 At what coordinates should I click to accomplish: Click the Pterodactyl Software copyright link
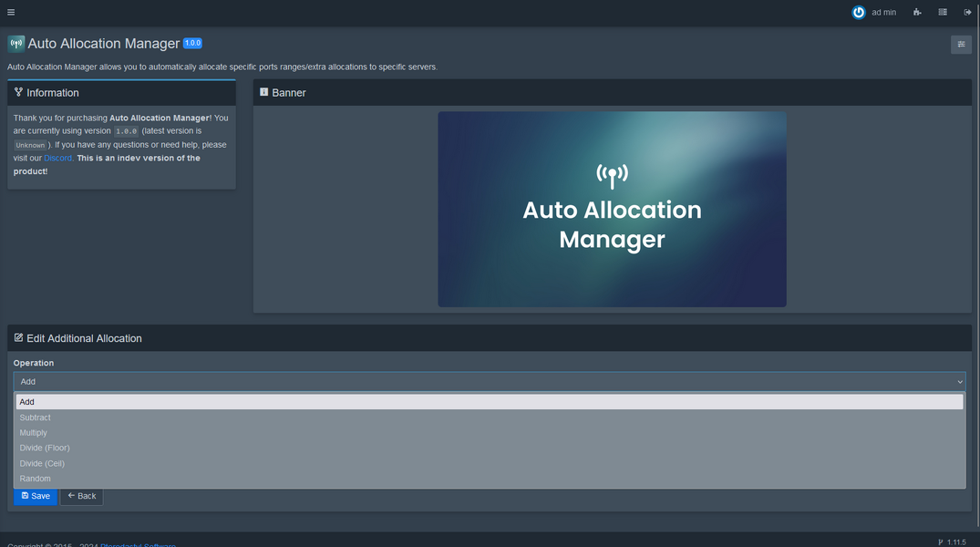[138, 544]
